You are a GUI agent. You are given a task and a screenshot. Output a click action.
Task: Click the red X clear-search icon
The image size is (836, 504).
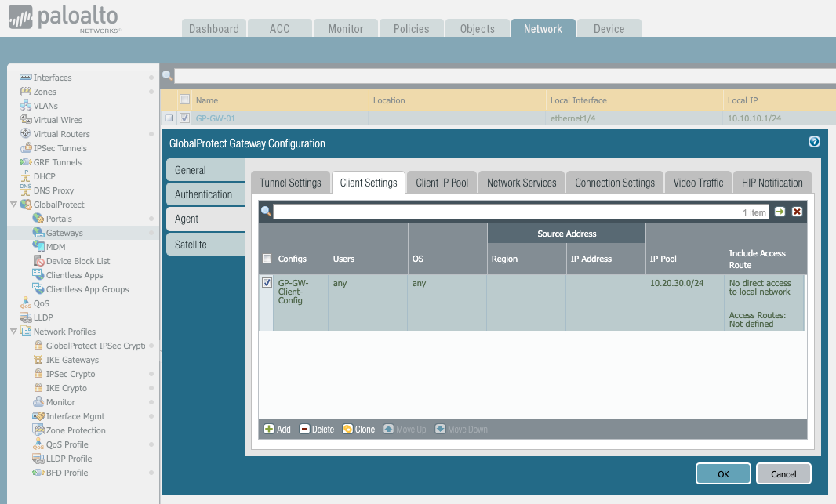tap(797, 212)
